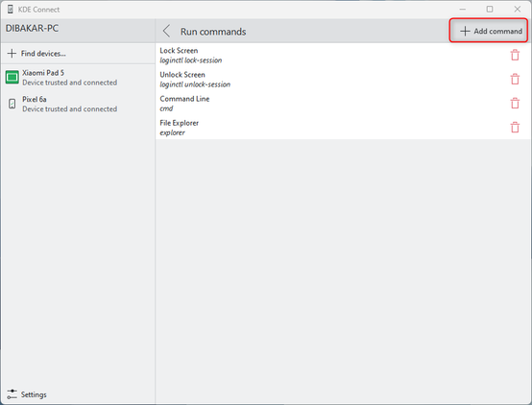The image size is (532, 405).
Task: Select the File Explorer command row
Action: pos(343,128)
